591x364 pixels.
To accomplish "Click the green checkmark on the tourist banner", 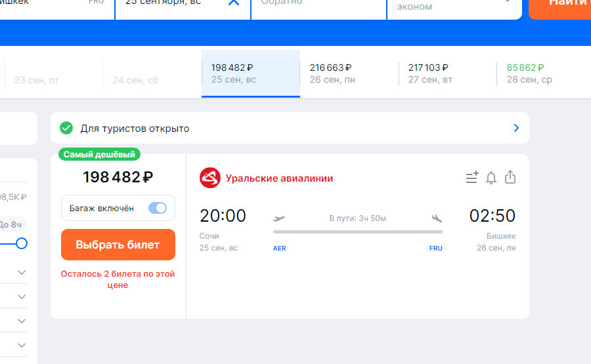I will click(x=66, y=128).
